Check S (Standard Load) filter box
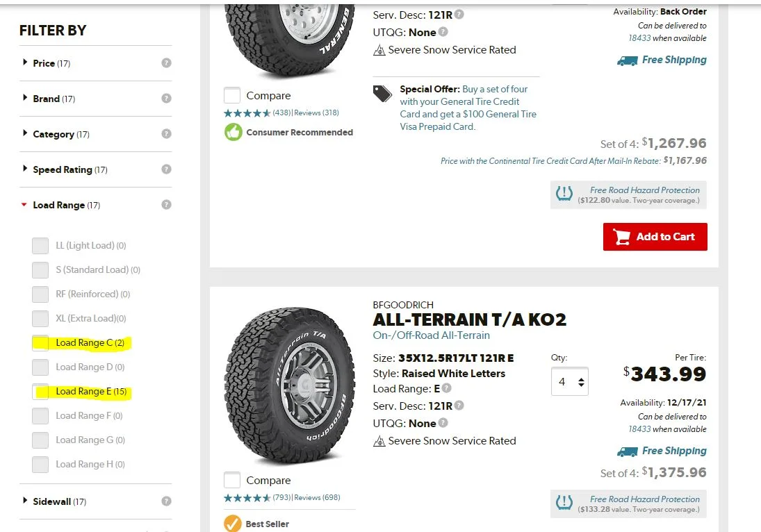The width and height of the screenshot is (761, 532). [40, 269]
